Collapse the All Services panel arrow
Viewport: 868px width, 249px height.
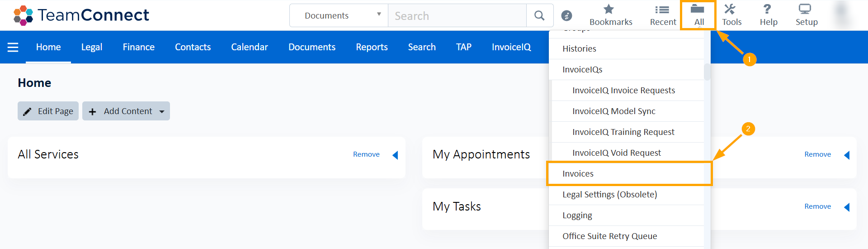point(395,155)
